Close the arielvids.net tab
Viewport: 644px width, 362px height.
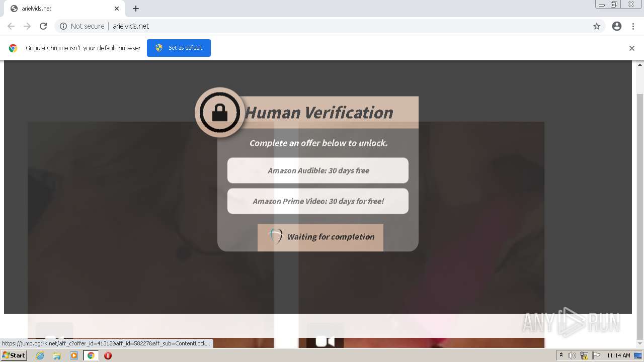point(117,9)
